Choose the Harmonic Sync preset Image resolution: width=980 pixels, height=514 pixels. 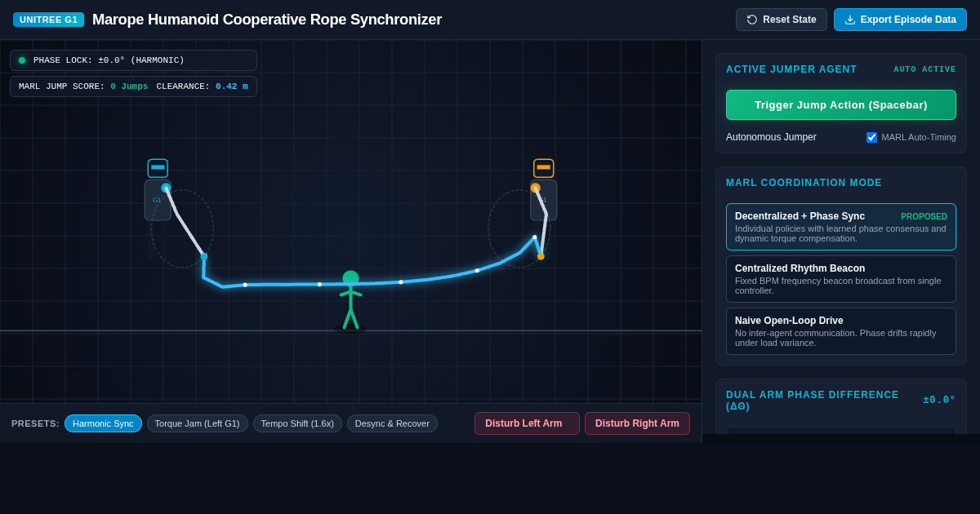(103, 423)
